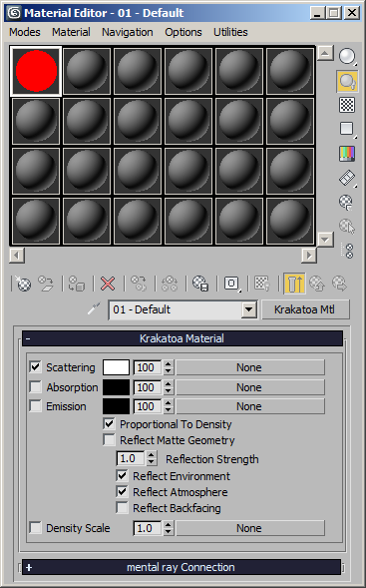
Task: Toggle the checkered Background icon
Action: pos(347,105)
